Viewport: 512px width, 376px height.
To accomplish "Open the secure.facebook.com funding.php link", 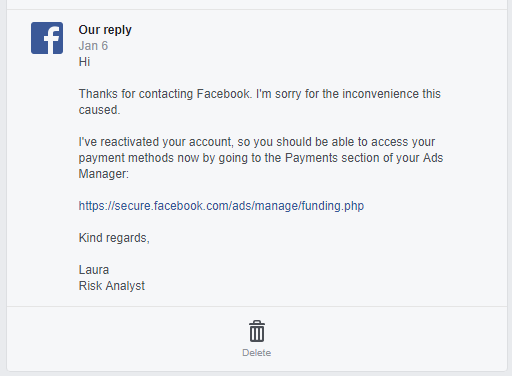I will (x=221, y=206).
